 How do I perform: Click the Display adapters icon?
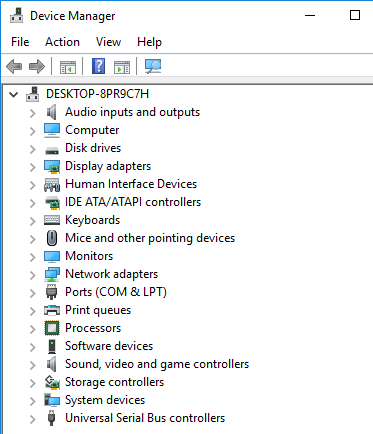[52, 166]
